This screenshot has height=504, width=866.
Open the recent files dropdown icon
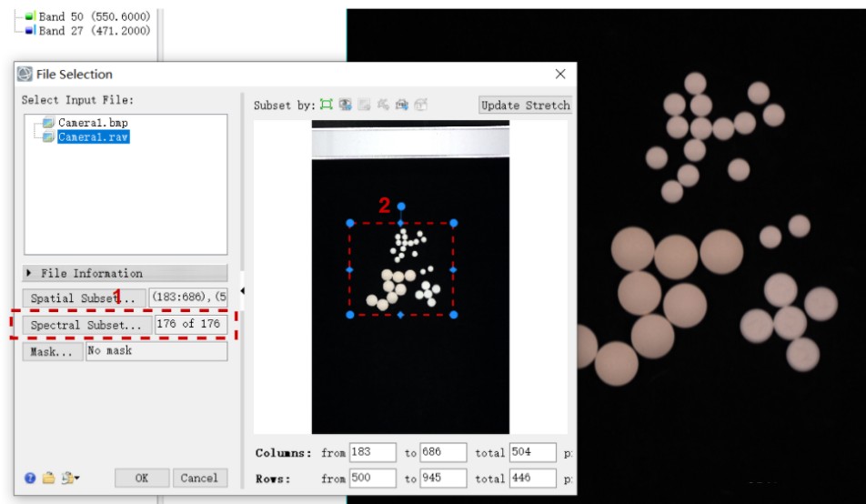coord(70,478)
